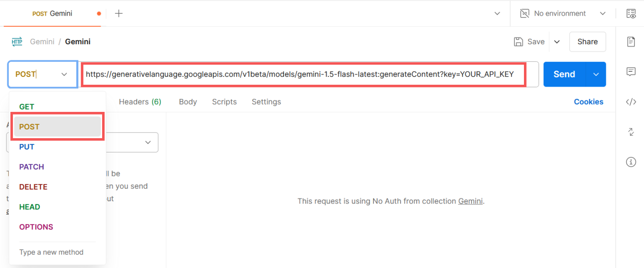
Task: Click the No environment icon
Action: click(524, 13)
